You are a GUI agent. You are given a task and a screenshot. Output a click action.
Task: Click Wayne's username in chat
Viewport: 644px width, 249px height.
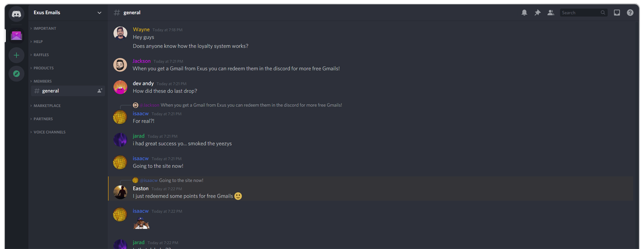pyautogui.click(x=141, y=30)
